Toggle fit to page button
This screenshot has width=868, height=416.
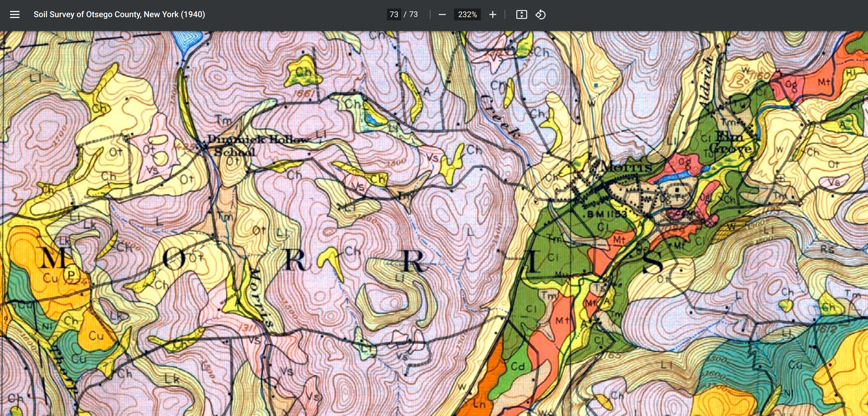521,14
